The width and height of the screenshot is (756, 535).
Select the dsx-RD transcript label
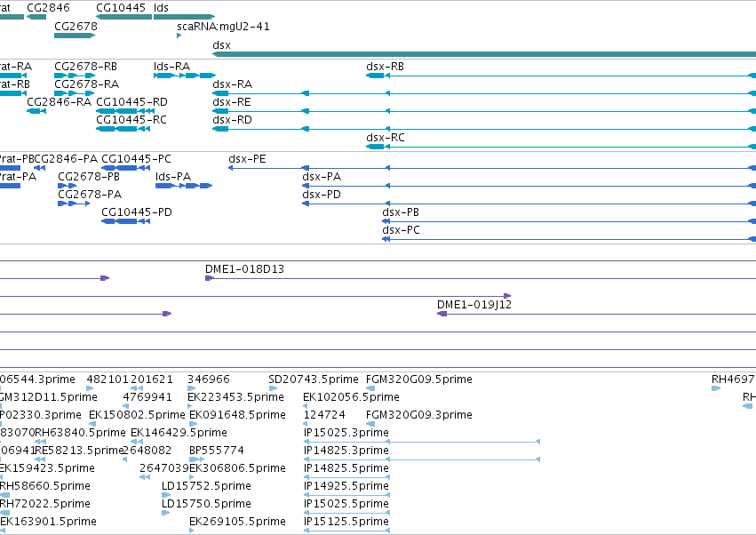[x=233, y=120]
